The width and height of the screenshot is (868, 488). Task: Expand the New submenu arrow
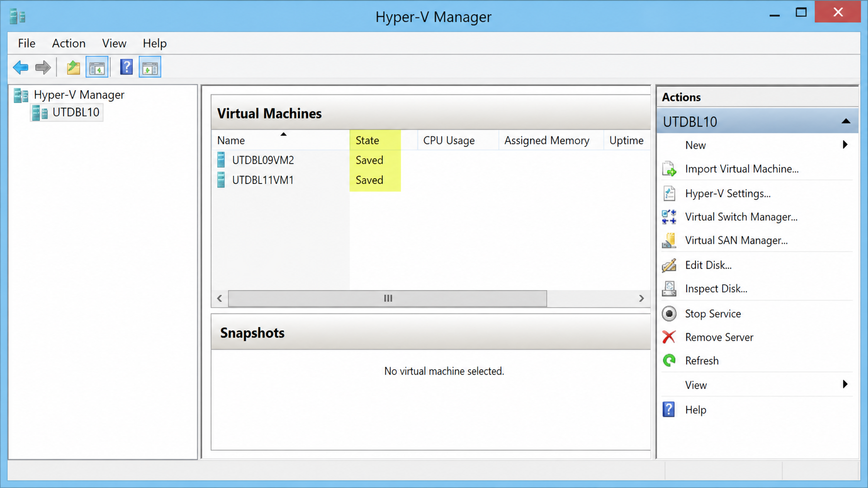coord(845,145)
